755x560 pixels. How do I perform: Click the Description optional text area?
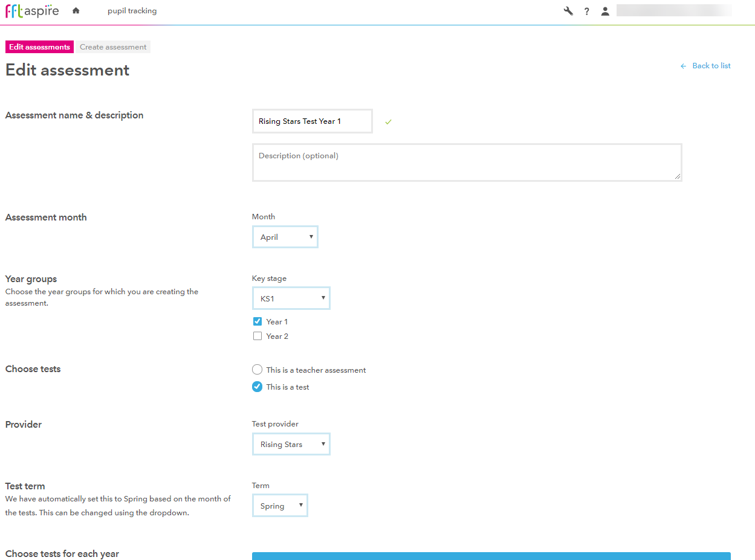point(467,162)
